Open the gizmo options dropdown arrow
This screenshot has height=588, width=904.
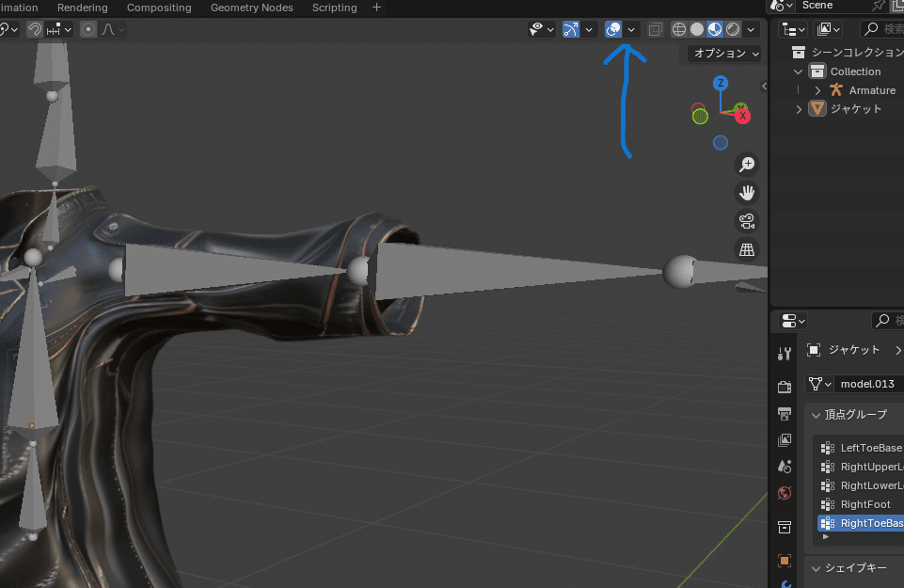point(589,29)
